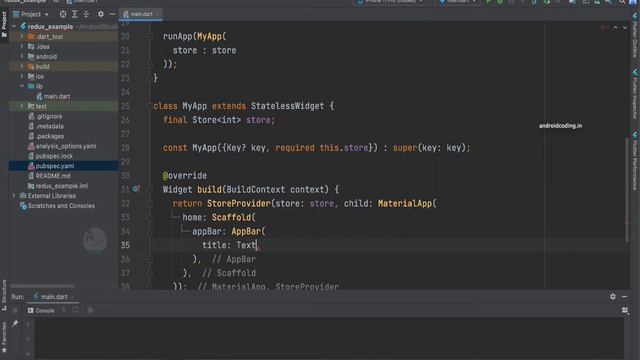
Task: Expand the ios folder
Action: coord(22,76)
